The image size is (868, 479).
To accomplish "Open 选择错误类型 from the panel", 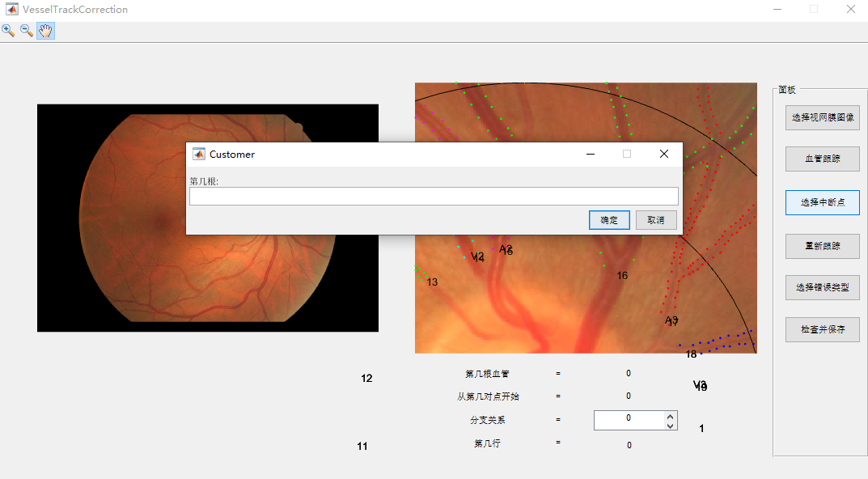I will click(822, 287).
